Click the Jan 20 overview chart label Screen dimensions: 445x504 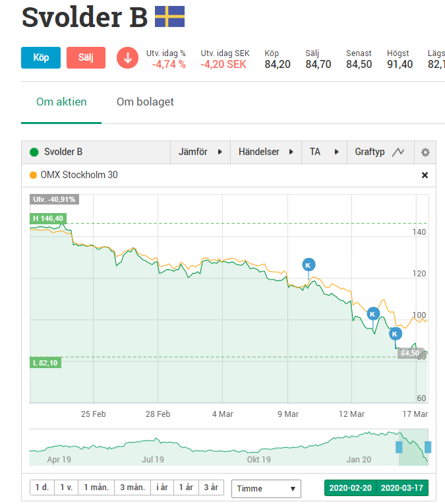(359, 460)
